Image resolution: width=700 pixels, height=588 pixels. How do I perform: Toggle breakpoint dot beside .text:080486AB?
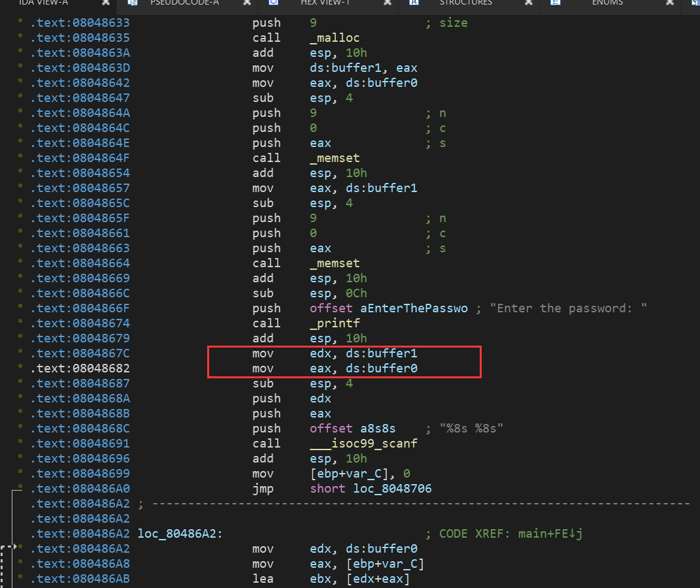pos(20,576)
